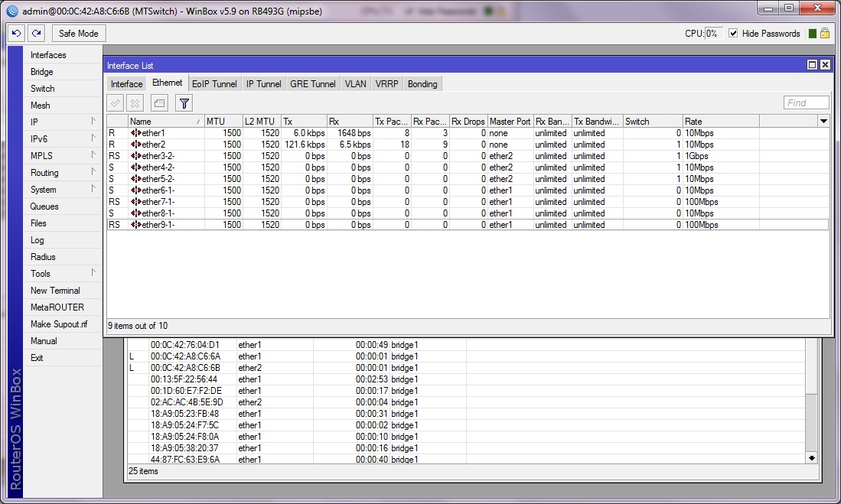Image resolution: width=841 pixels, height=504 pixels.
Task: Switch to the GRE Tunnel tab
Action: pos(313,83)
